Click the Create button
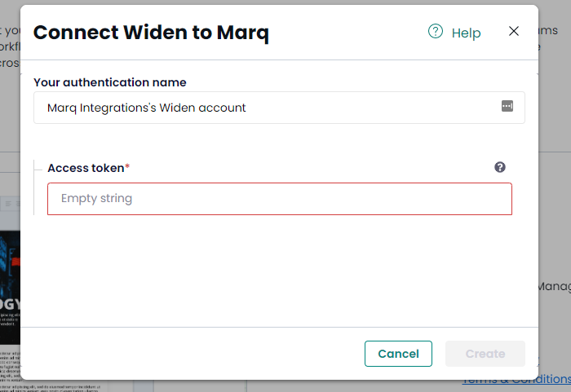Screen dimensions: 571x392 (485, 354)
